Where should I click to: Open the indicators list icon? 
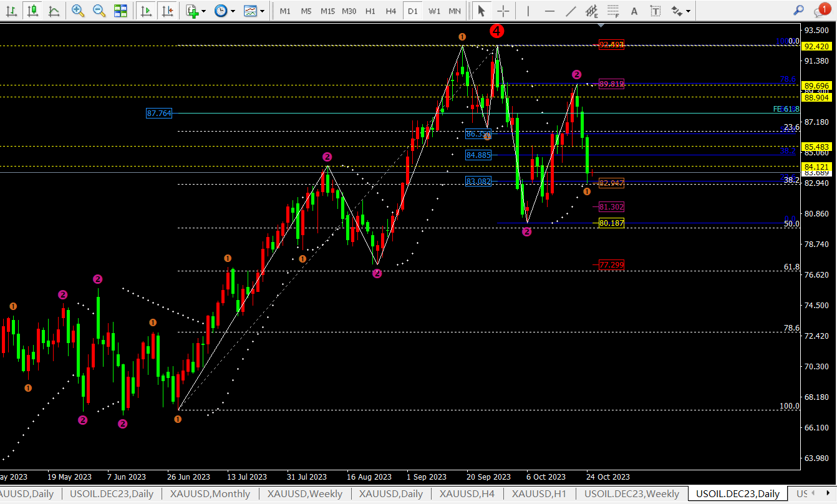(x=192, y=11)
